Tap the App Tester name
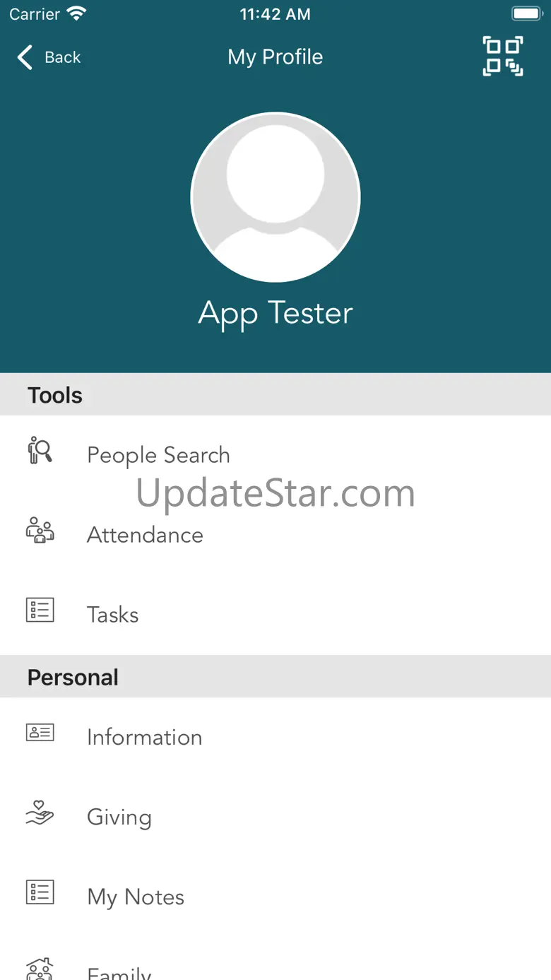Screen dimensions: 551x980 [275, 314]
